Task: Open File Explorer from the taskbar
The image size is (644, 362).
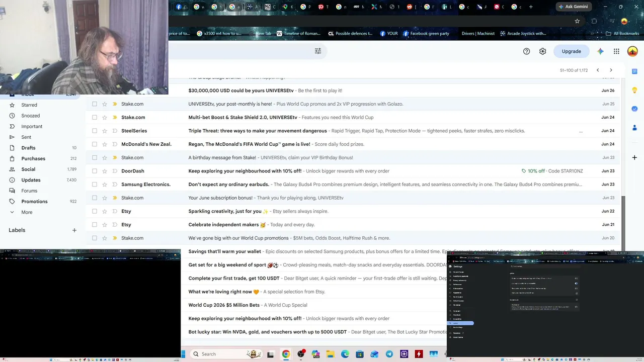Action: (330, 354)
